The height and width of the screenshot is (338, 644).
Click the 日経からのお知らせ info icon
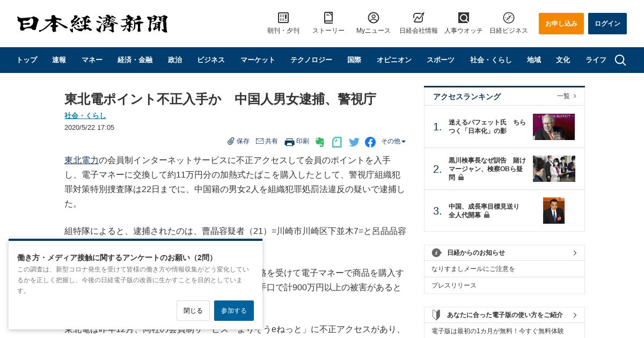pos(437,253)
